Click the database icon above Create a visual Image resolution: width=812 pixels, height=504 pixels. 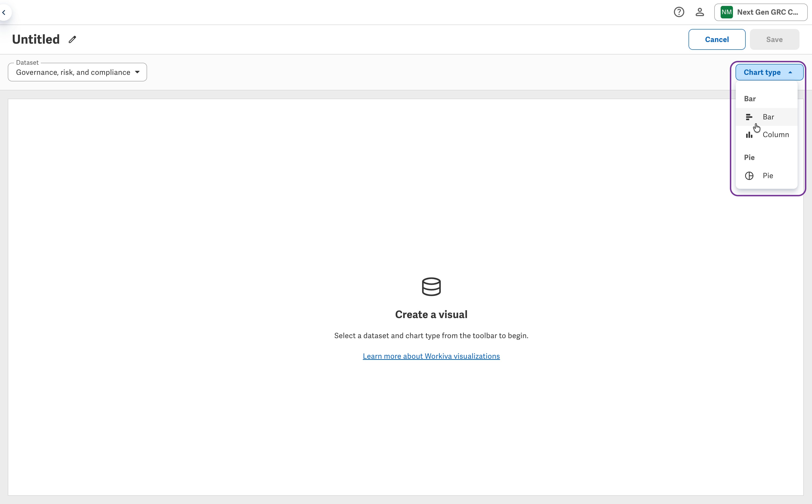(x=431, y=287)
